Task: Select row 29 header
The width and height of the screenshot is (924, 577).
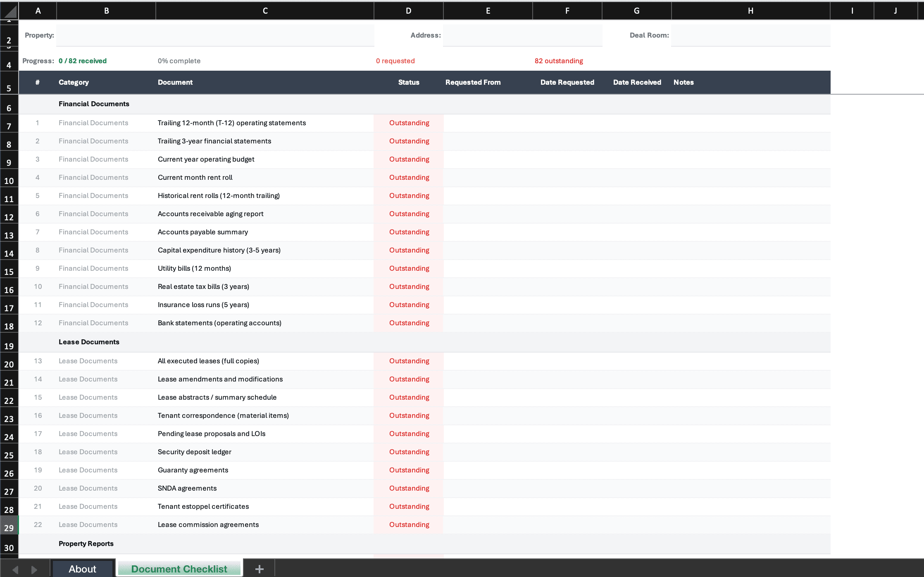Action: (9, 527)
